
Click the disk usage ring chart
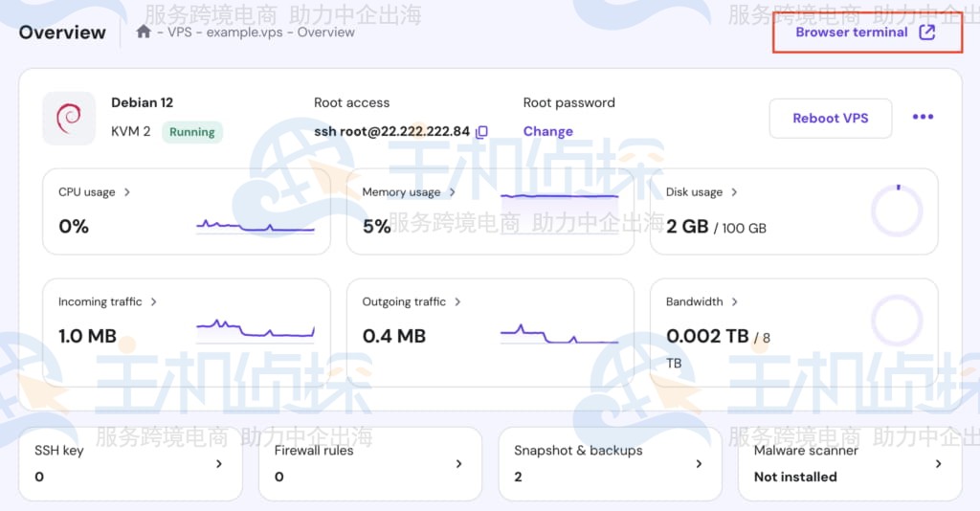897,211
